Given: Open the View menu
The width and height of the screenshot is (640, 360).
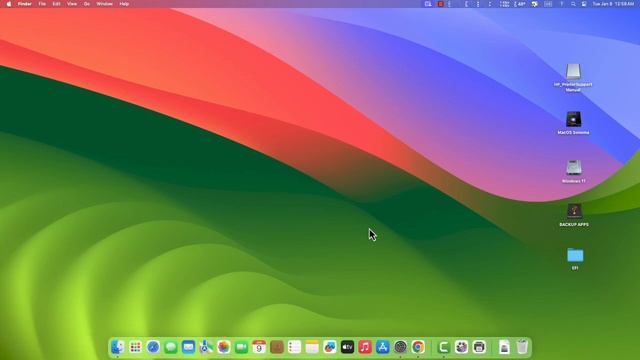Looking at the screenshot, I should 72,4.
